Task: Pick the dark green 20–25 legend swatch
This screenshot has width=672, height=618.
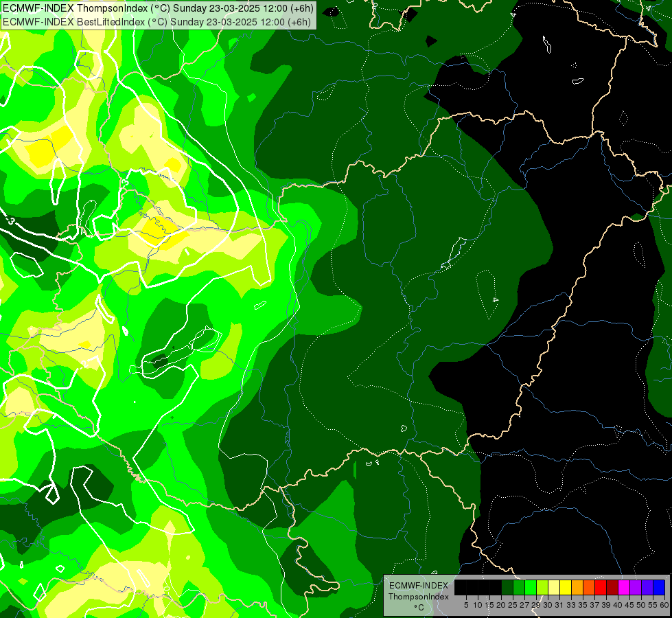Action: tap(507, 587)
